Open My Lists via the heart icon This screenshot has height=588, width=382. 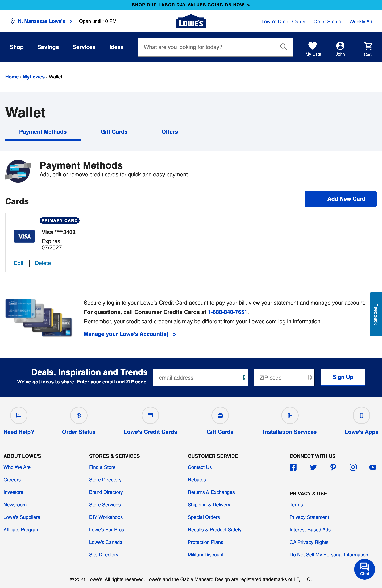[312, 46]
